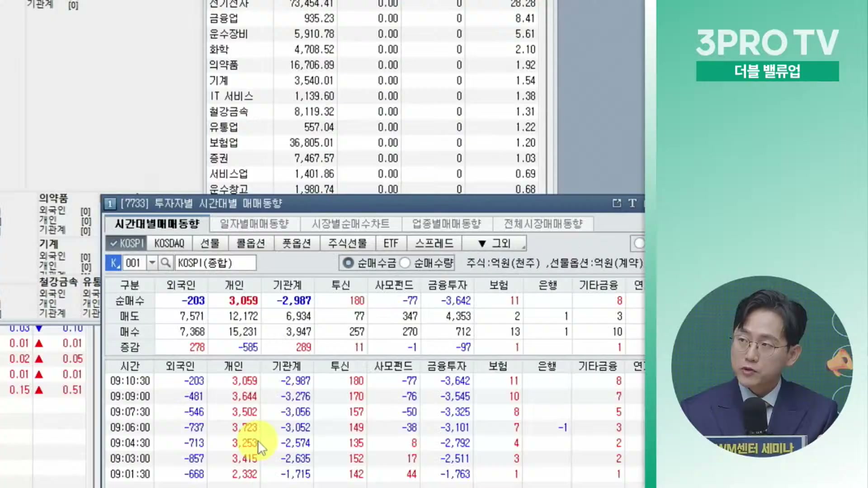This screenshot has width=868, height=488.
Task: Click the blue K market selector icon
Action: (x=113, y=263)
